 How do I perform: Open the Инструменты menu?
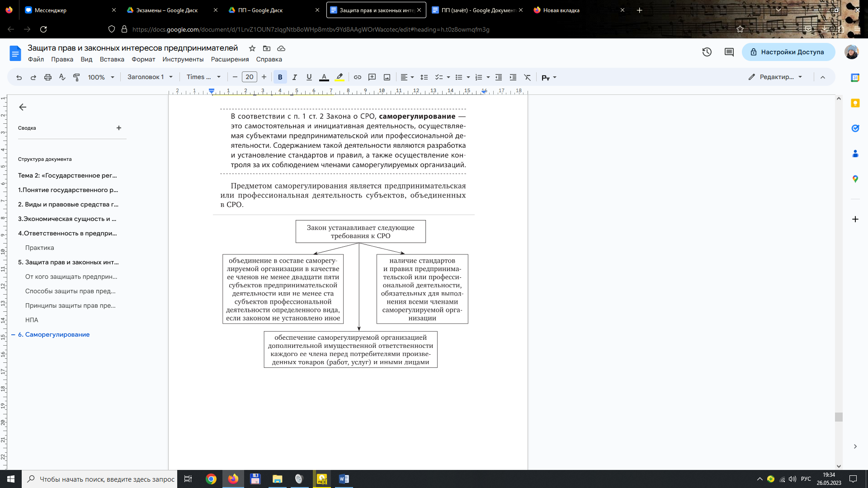183,59
